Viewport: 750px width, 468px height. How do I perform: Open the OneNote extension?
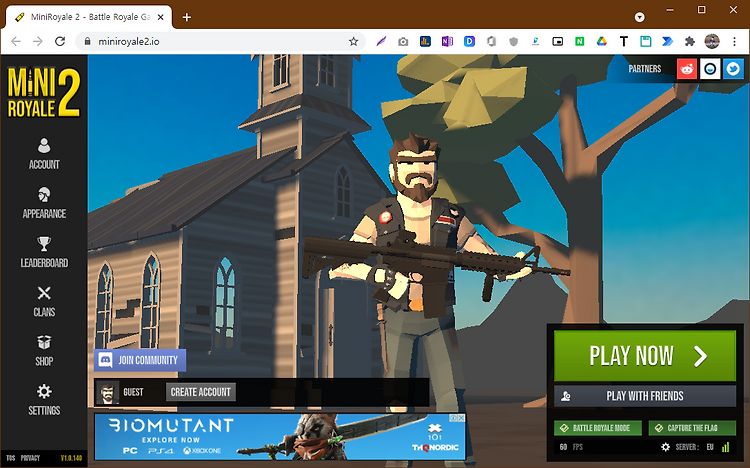[x=447, y=42]
